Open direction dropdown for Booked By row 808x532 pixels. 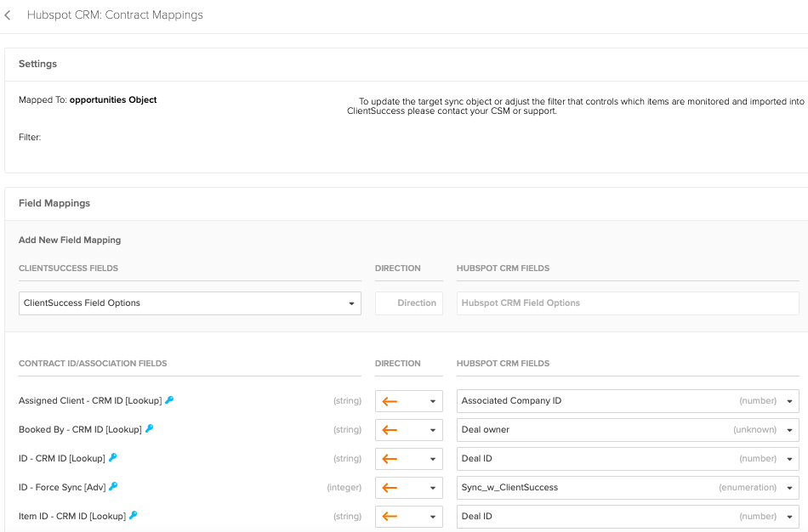point(408,430)
